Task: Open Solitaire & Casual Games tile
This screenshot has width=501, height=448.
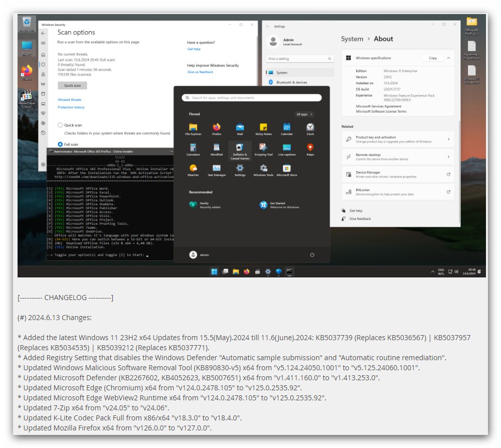Action: click(240, 151)
